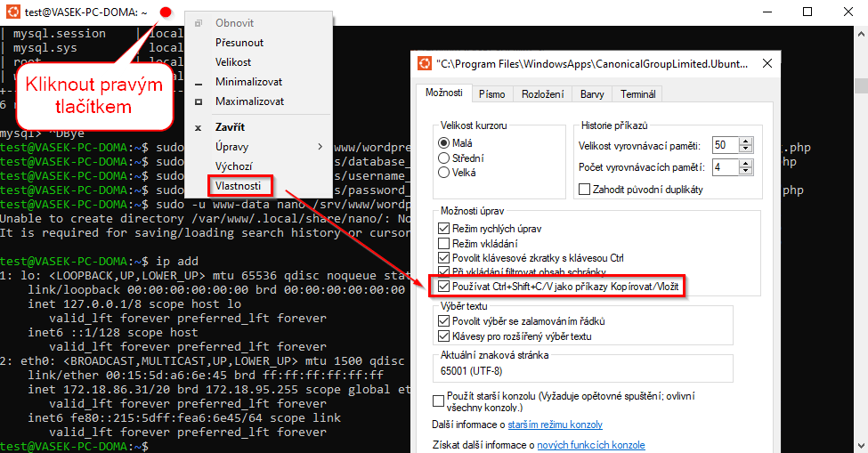Click the Ubuntu icon in Properties dialog title
Image resolution: width=868 pixels, height=453 pixels.
(x=425, y=63)
